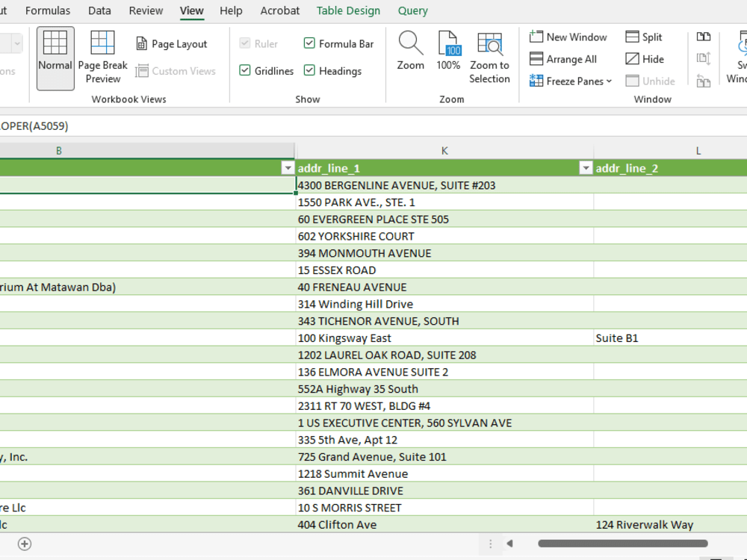Select cell 60 EVERGREEN PLACE STE 505
Viewport: 747px width, 560px height.
(444, 219)
